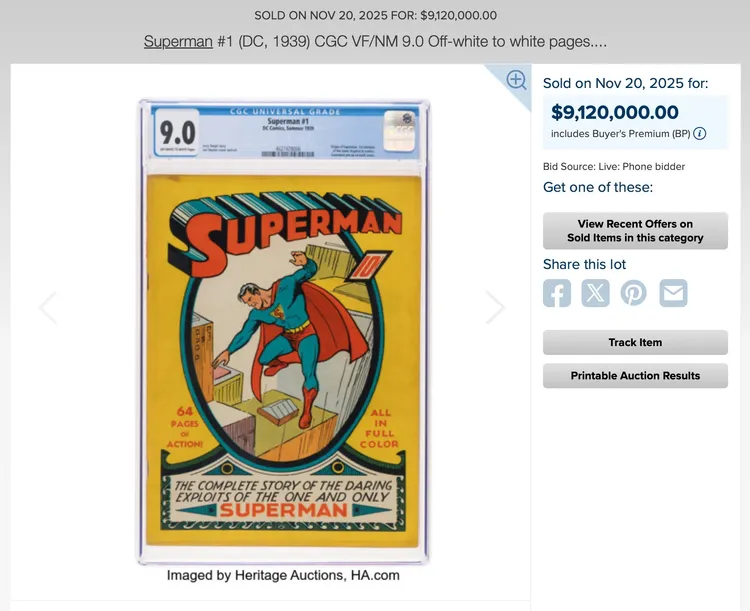Share this lot on X

pyautogui.click(x=596, y=293)
